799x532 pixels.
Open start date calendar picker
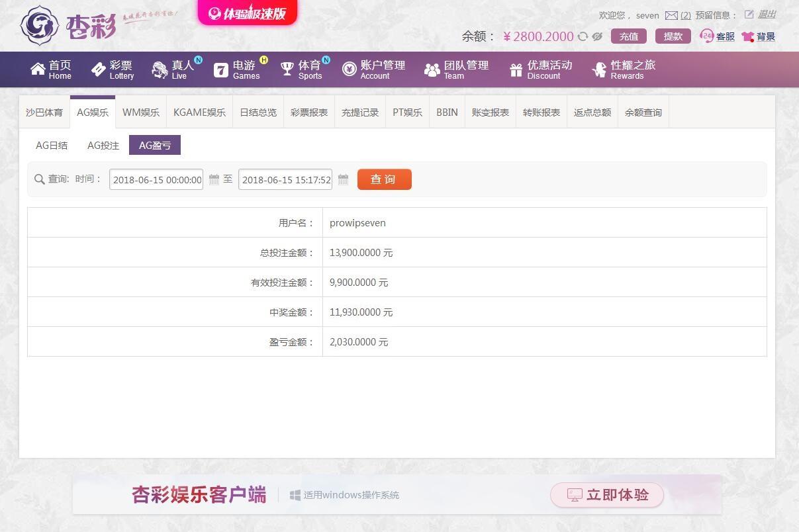(x=214, y=179)
